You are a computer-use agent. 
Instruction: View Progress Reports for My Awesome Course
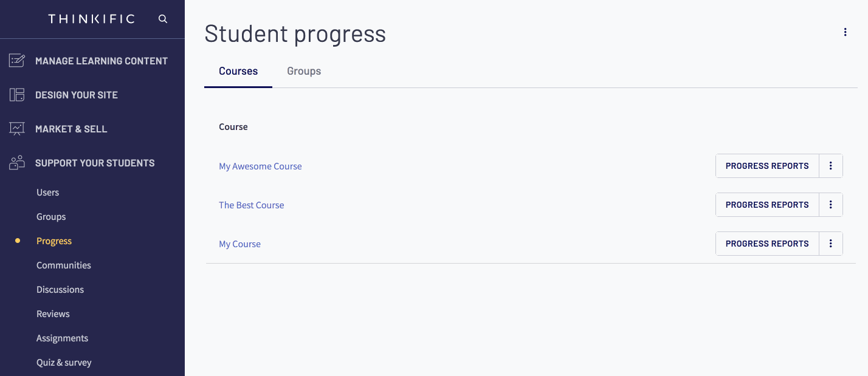(767, 166)
